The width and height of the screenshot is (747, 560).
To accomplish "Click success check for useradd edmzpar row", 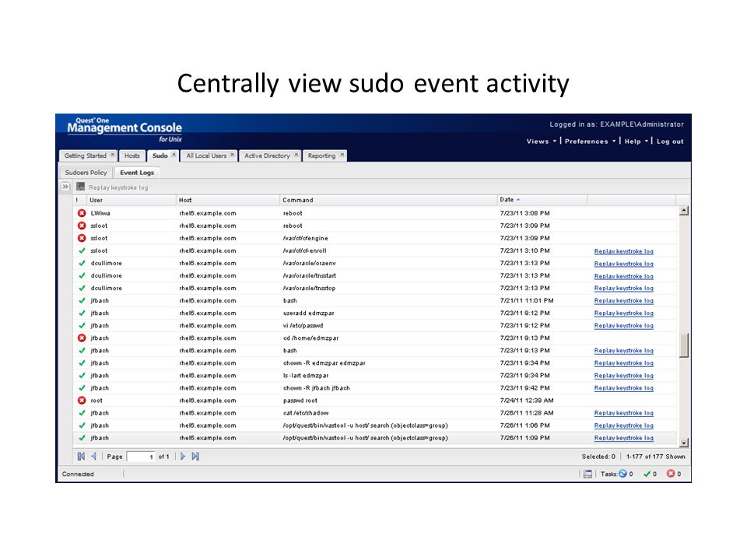I will (82, 313).
